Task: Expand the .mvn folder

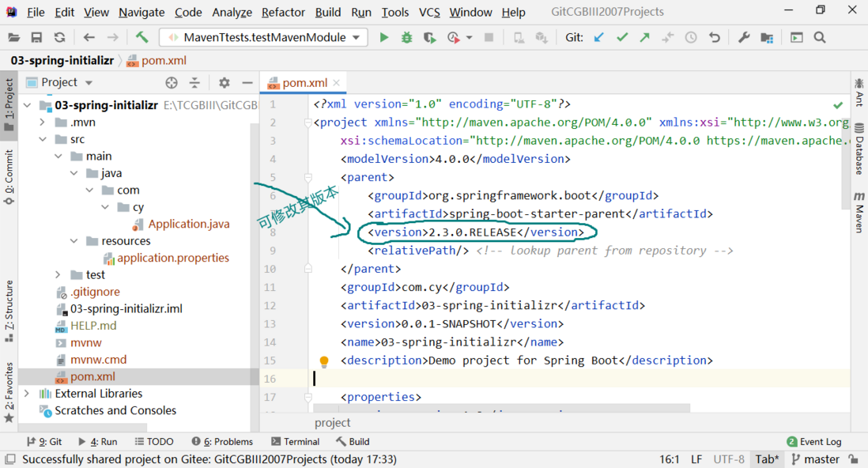Action: [43, 123]
